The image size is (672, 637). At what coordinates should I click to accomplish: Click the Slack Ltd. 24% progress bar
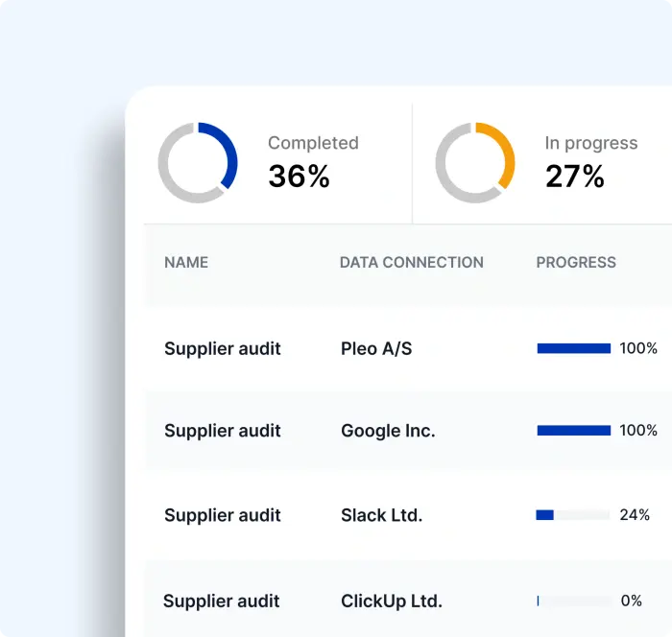coord(573,515)
